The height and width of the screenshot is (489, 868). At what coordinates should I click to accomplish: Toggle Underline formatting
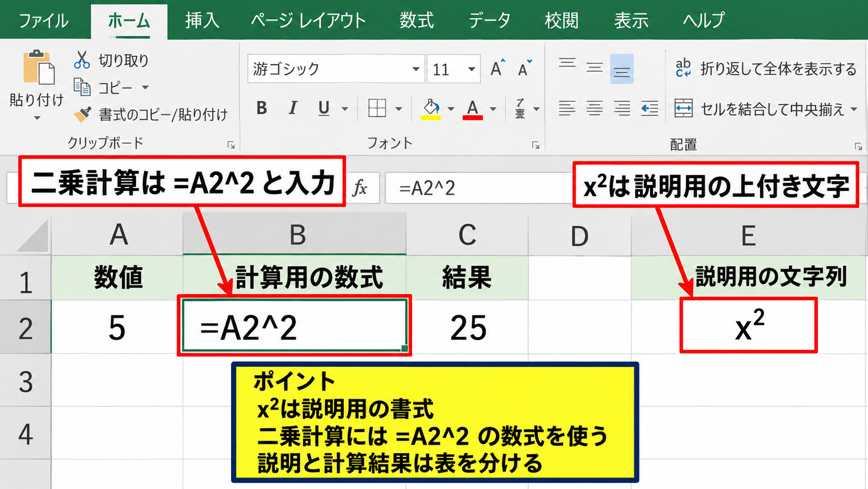coord(324,108)
